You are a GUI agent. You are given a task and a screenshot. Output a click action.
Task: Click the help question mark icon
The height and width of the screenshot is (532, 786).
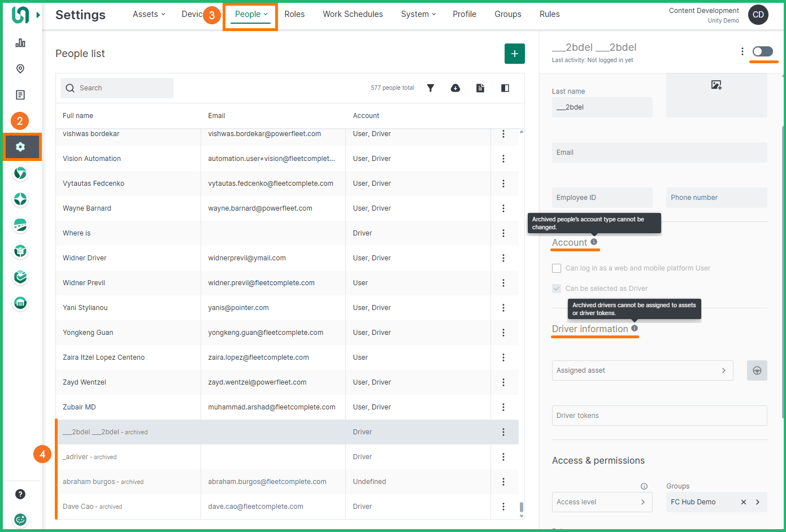pos(20,494)
